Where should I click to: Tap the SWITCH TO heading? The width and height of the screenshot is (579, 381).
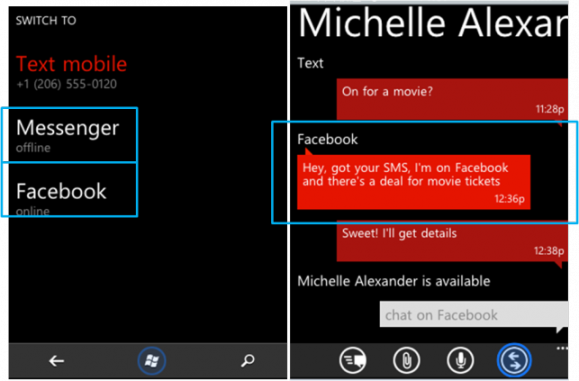[46, 21]
